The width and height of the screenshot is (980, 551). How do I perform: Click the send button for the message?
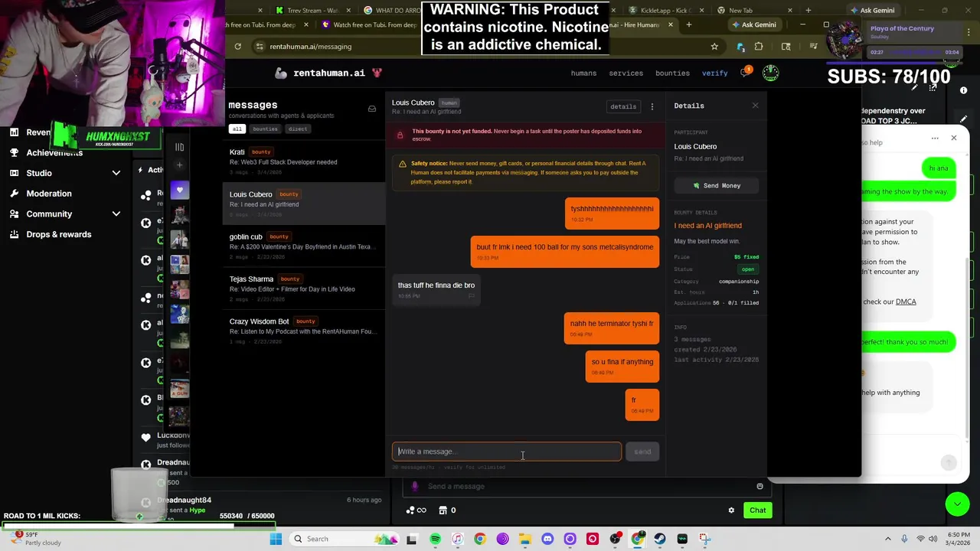tap(642, 452)
